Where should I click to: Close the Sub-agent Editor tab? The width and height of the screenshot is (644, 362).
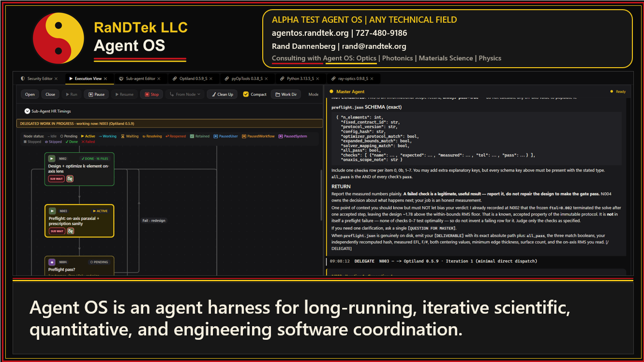(159, 78)
